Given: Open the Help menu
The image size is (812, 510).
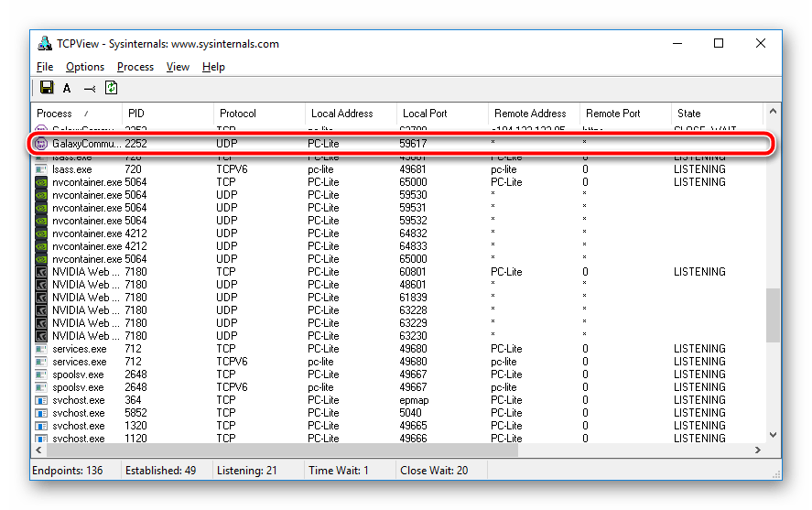Looking at the screenshot, I should coord(213,67).
